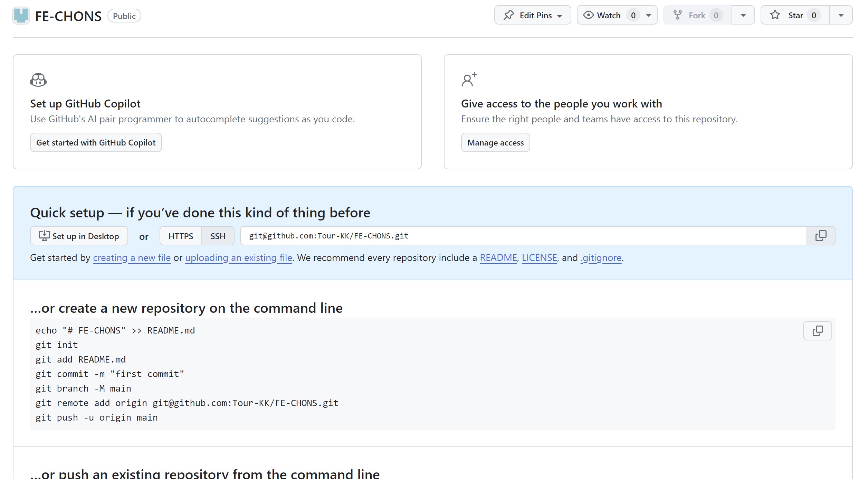Click the Star count badge 0
Screen dimensions: 868x479
coord(814,15)
